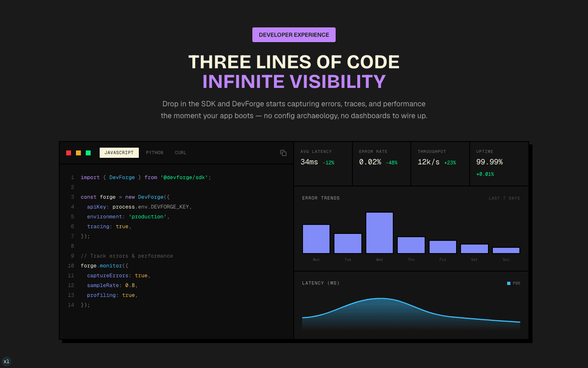Select the Monday error bar

tap(316, 239)
